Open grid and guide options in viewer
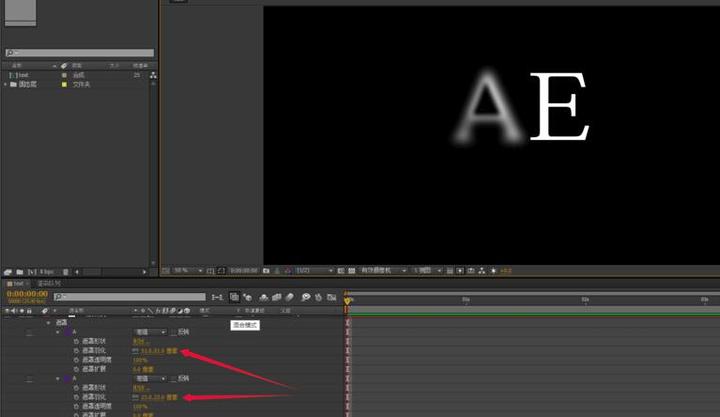This screenshot has height=417, width=720. 210,271
